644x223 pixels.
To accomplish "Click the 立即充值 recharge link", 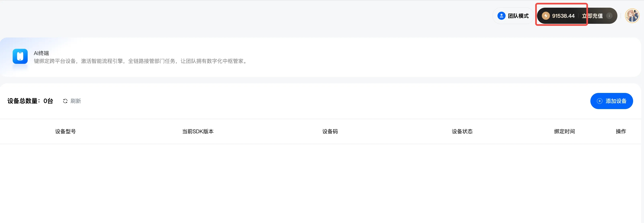I will [592, 16].
